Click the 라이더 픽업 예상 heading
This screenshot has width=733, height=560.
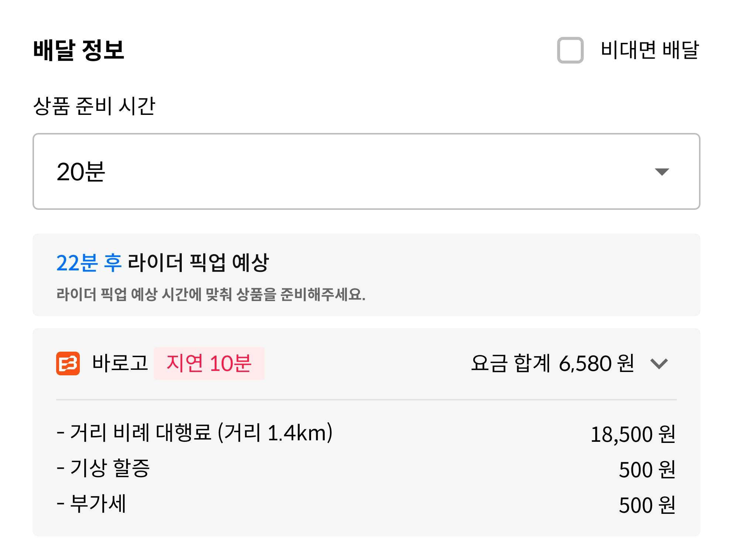[198, 263]
